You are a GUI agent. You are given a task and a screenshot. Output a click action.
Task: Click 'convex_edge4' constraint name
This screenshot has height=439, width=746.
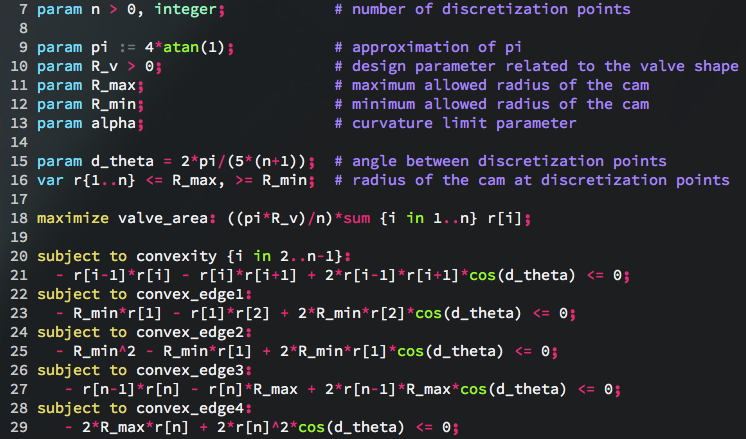190,409
